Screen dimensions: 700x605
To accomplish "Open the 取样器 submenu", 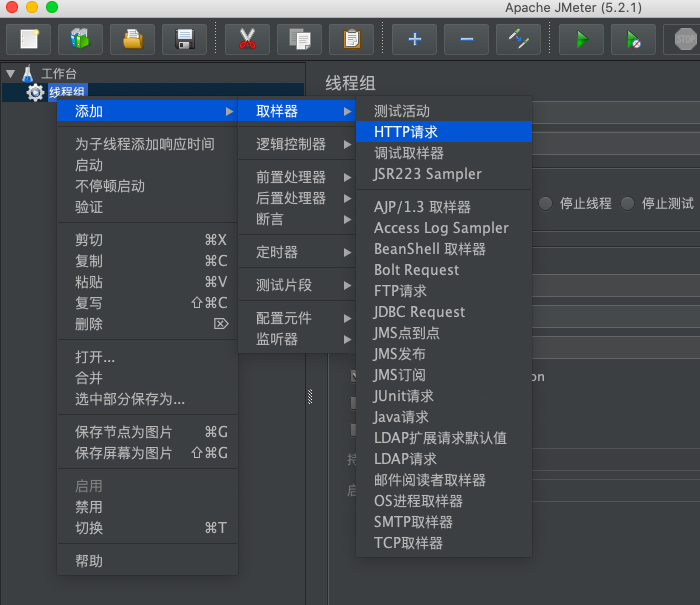I will [297, 111].
